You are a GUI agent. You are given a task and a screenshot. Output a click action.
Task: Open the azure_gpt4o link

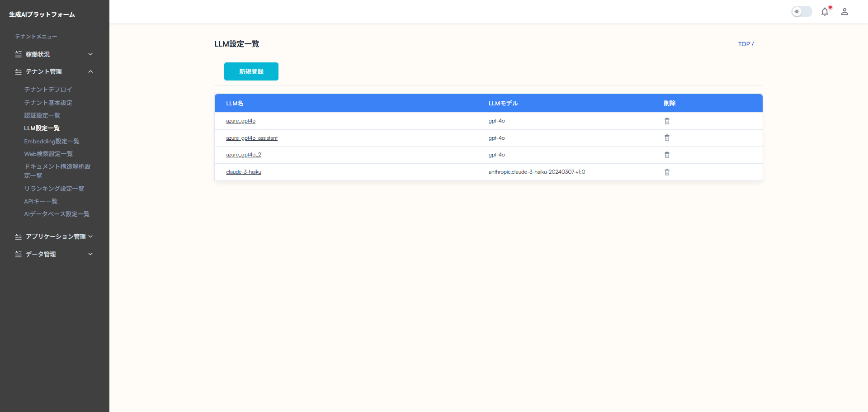[241, 121]
